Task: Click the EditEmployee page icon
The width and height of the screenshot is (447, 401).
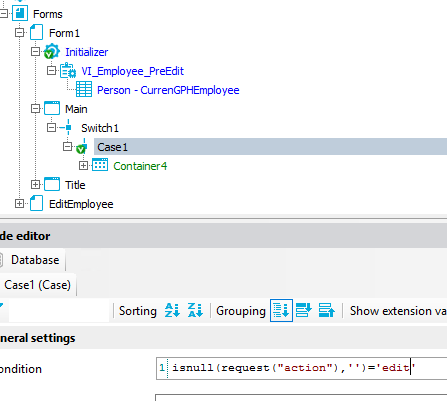Action: click(x=36, y=203)
